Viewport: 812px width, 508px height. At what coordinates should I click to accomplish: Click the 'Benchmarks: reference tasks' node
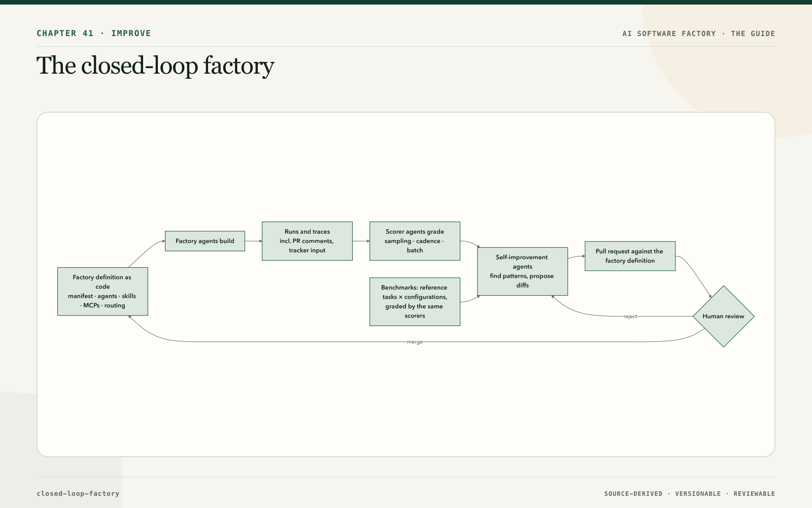(x=415, y=301)
